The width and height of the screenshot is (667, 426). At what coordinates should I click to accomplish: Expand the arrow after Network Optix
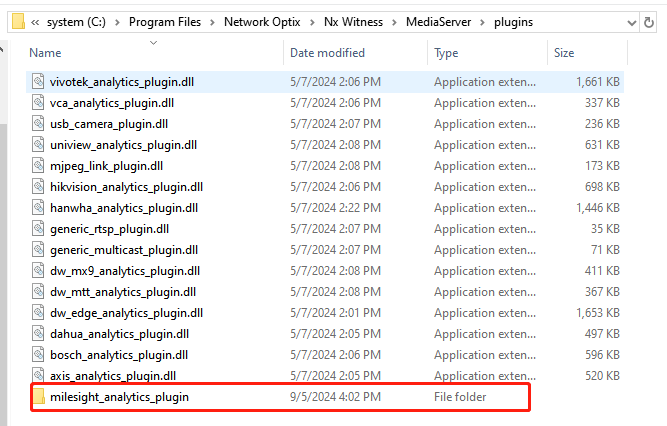click(312, 22)
